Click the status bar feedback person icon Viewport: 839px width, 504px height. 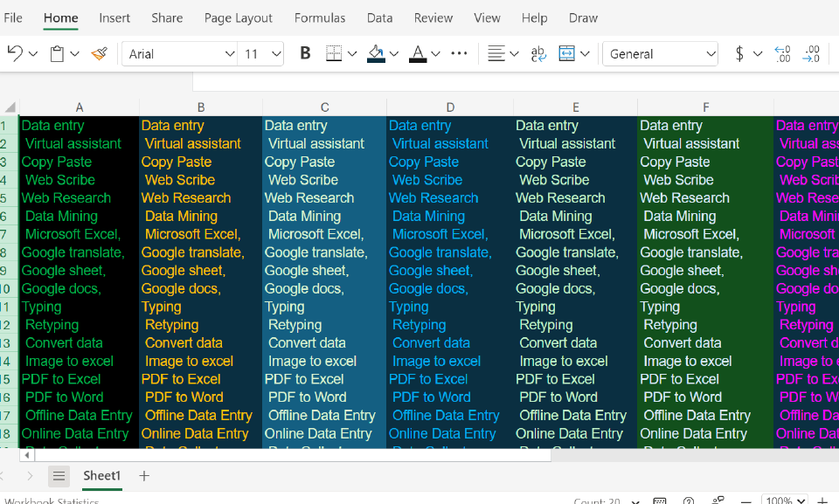(x=718, y=501)
